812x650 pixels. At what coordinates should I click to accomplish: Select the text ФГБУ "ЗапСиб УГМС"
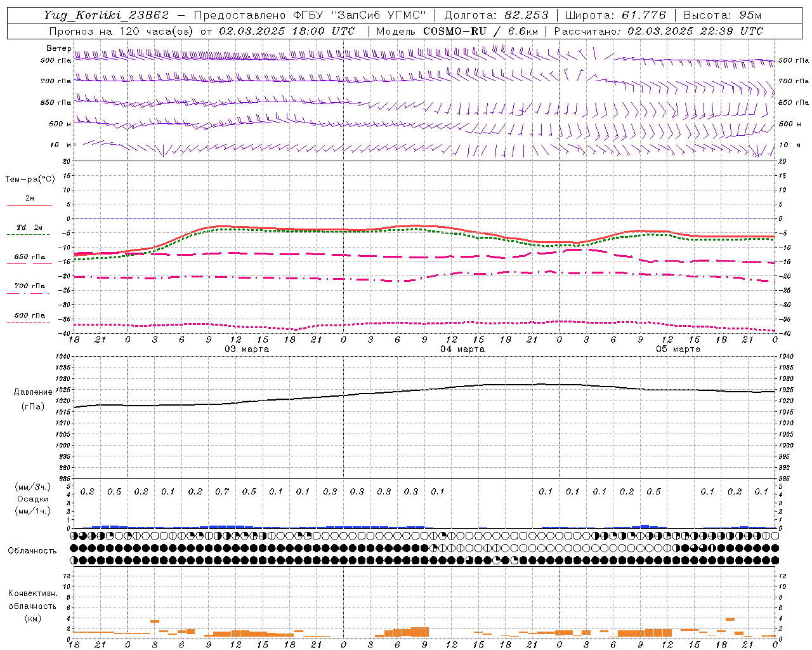pyautogui.click(x=360, y=15)
